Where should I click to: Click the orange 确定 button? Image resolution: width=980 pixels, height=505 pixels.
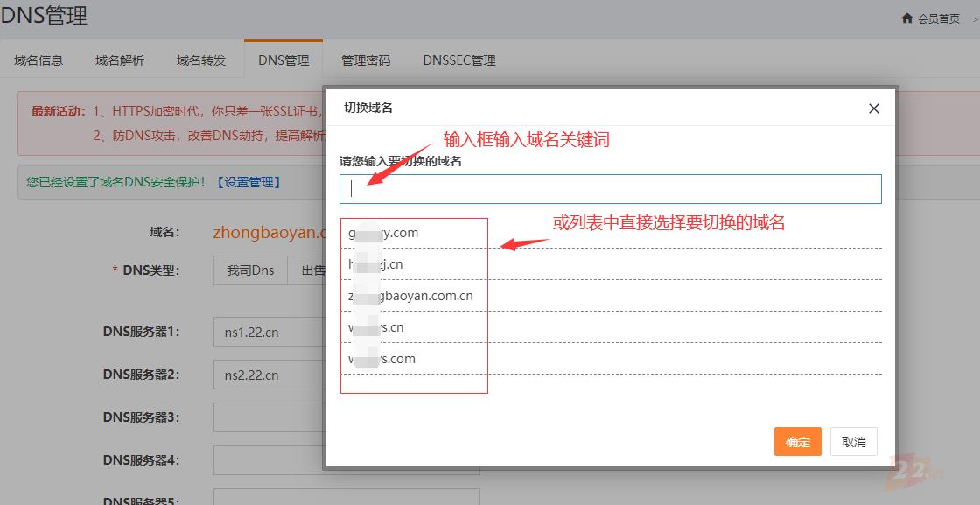pyautogui.click(x=797, y=442)
